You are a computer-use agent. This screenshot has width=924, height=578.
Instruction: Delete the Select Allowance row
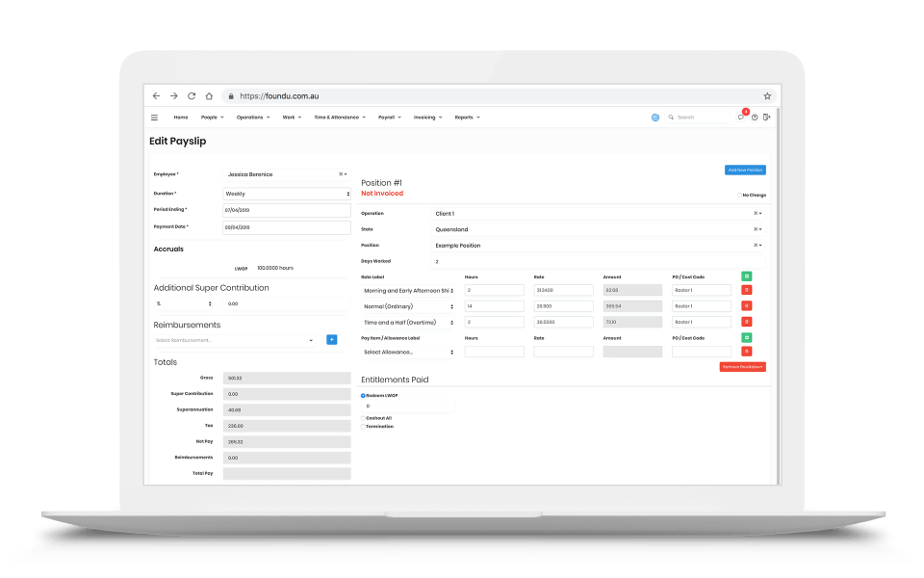point(747,352)
